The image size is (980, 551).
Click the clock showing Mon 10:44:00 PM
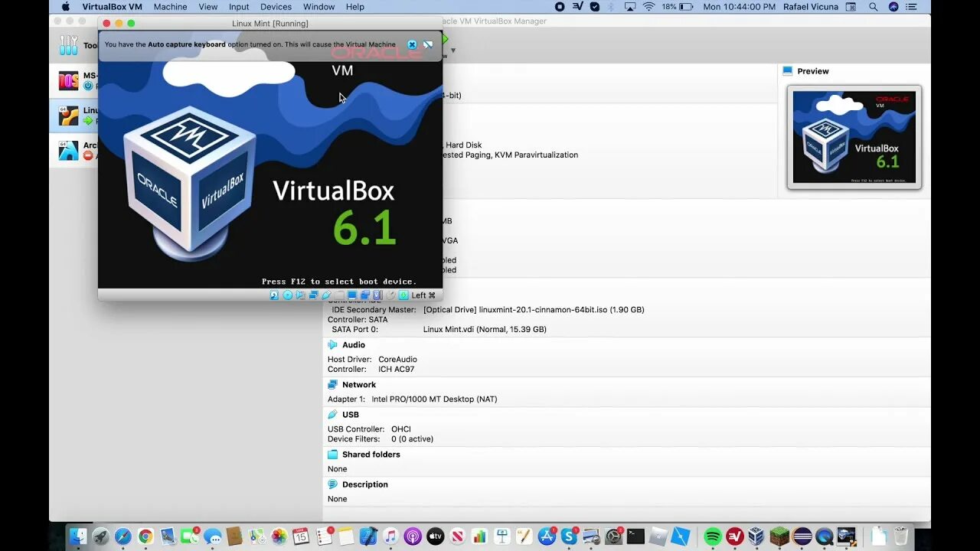tap(740, 7)
